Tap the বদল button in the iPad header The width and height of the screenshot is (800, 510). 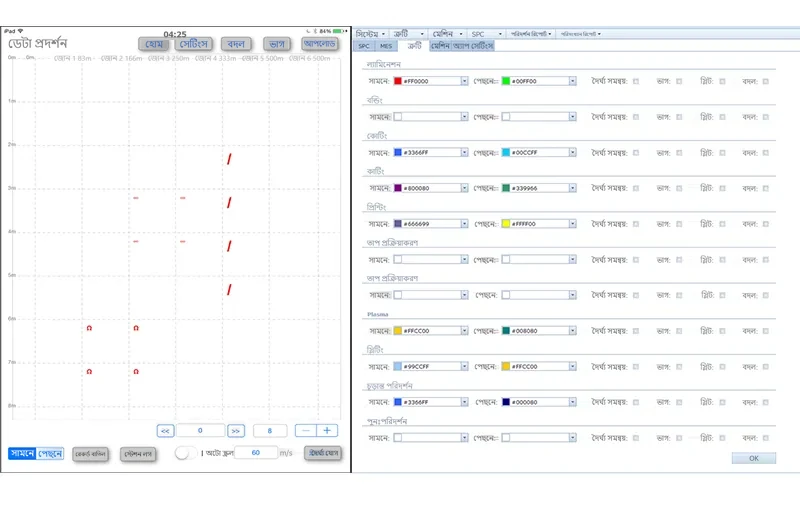tap(236, 44)
